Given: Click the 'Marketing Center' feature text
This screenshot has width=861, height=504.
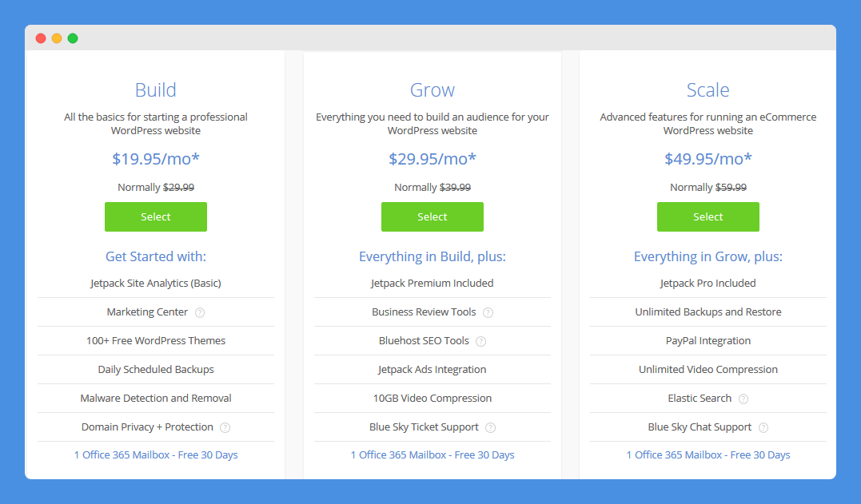Looking at the screenshot, I should pos(147,312).
